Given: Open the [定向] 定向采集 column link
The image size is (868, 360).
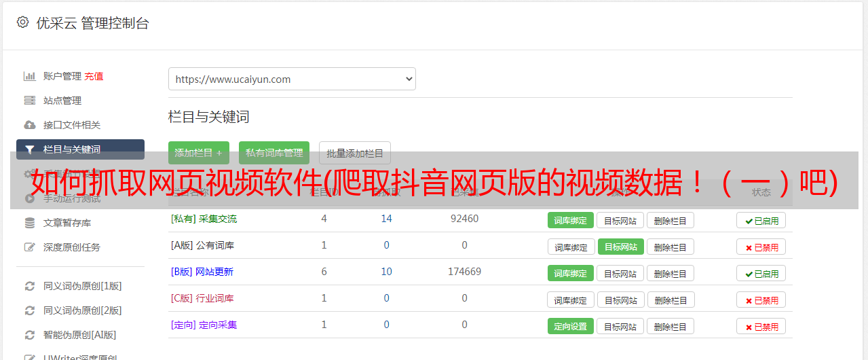Looking at the screenshot, I should click(204, 325).
